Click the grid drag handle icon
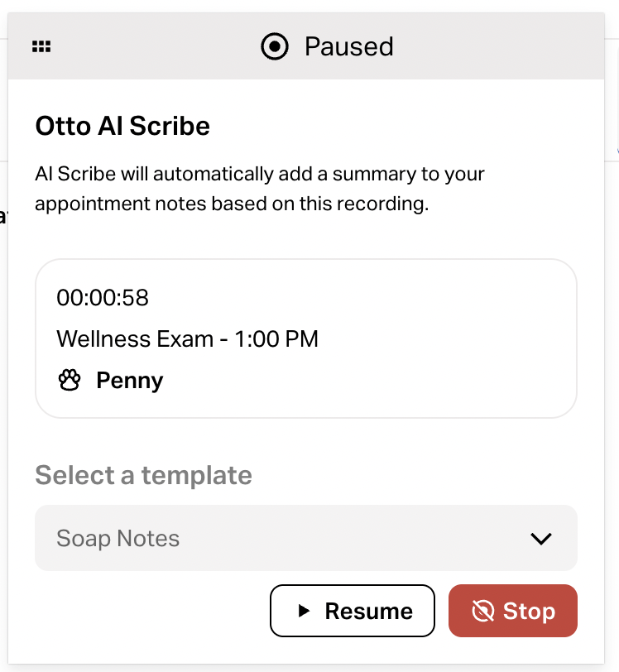619x672 pixels. tap(41, 47)
